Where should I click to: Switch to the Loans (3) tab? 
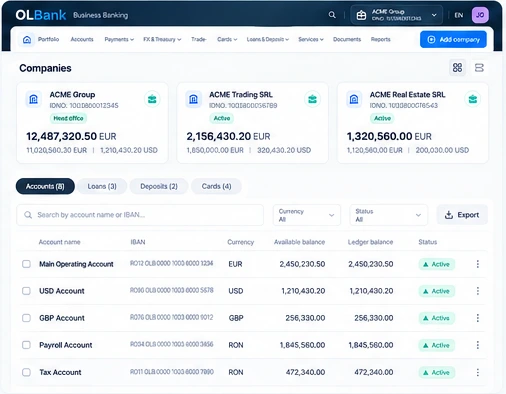tap(102, 186)
